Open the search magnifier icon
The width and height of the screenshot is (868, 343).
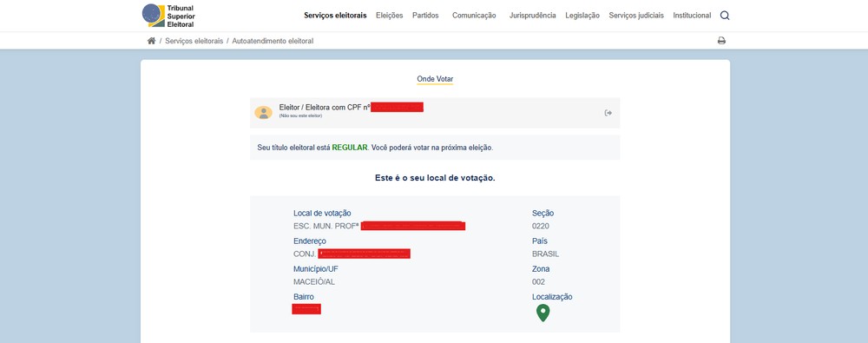point(725,16)
